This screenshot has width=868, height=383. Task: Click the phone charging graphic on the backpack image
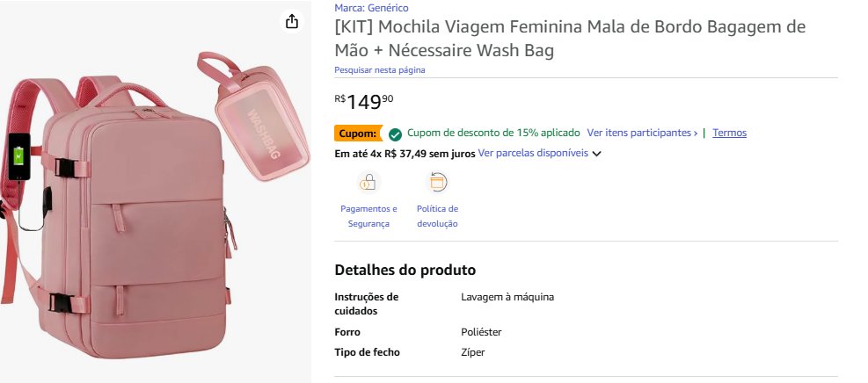(19, 157)
